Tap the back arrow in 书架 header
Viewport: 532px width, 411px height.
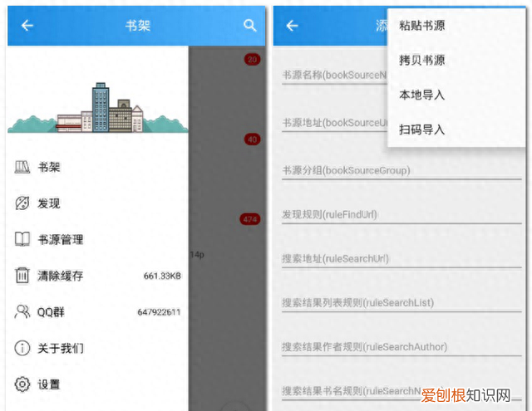27,26
